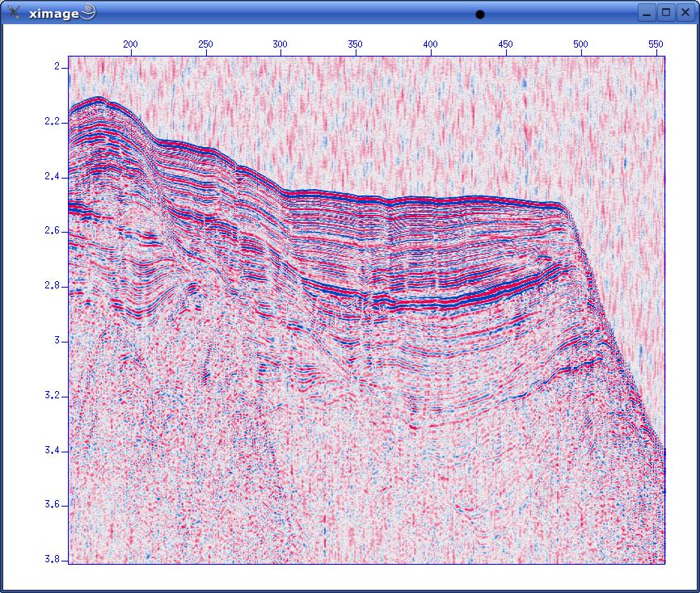
Task: Select the 3.2 label on the left axis
Action: 50,395
